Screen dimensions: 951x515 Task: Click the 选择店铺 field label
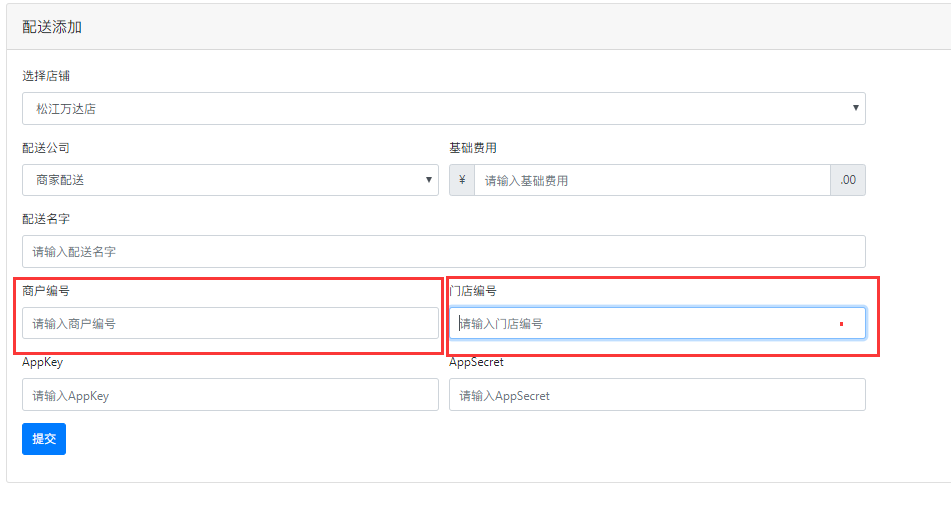point(46,76)
